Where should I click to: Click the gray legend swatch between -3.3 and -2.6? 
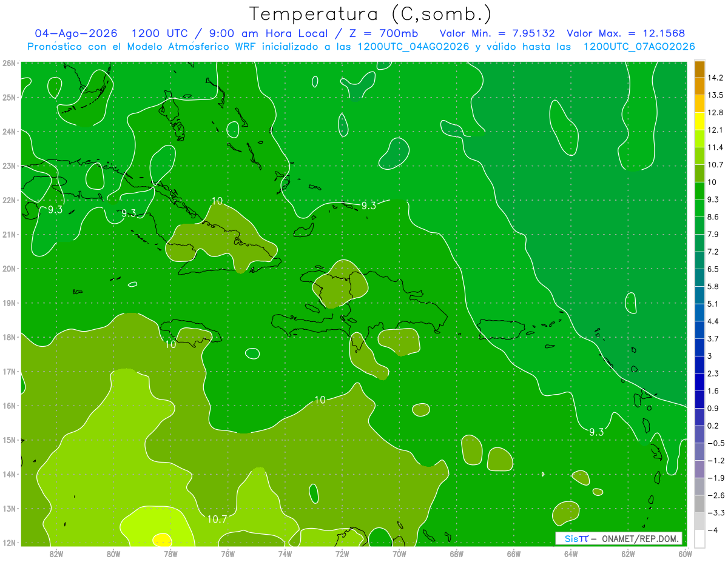pos(699,504)
